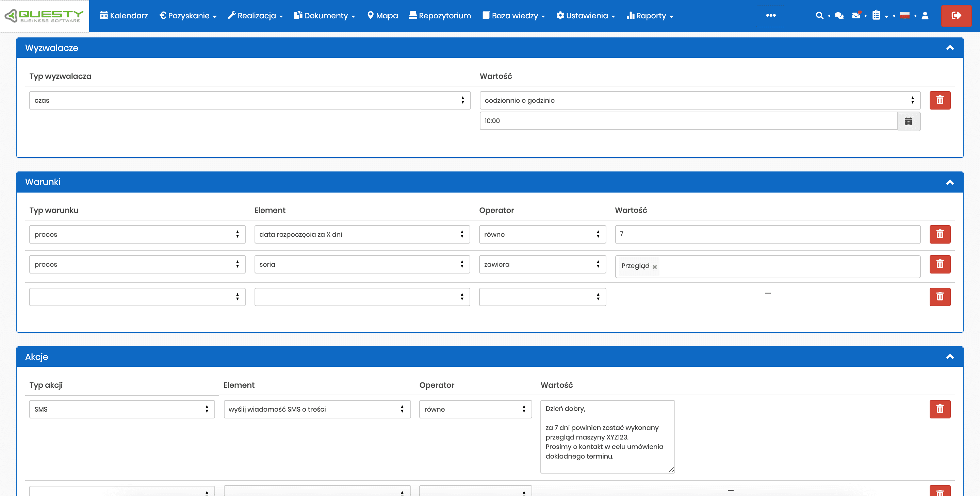Image resolution: width=980 pixels, height=496 pixels.
Task: Open the empty Typ warunku dropdown
Action: click(x=137, y=297)
